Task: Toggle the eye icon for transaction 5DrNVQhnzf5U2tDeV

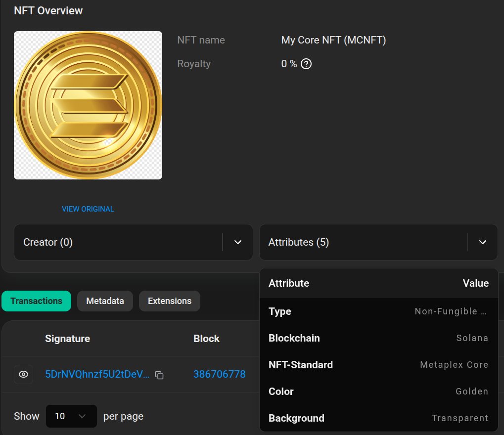Action: 23,374
